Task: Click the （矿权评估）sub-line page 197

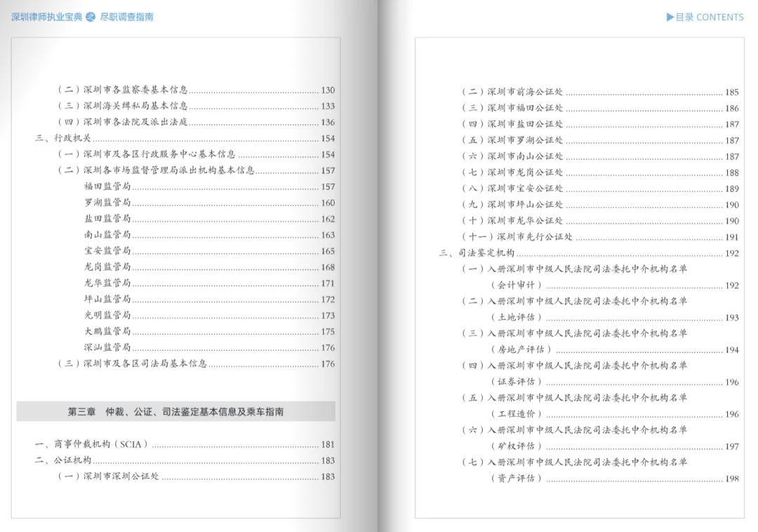Action: point(614,446)
